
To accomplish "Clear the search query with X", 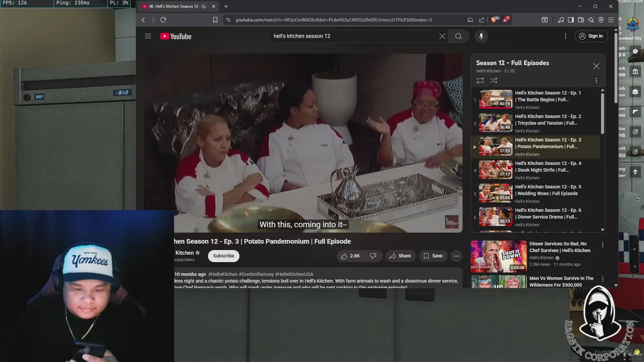I will [x=442, y=36].
